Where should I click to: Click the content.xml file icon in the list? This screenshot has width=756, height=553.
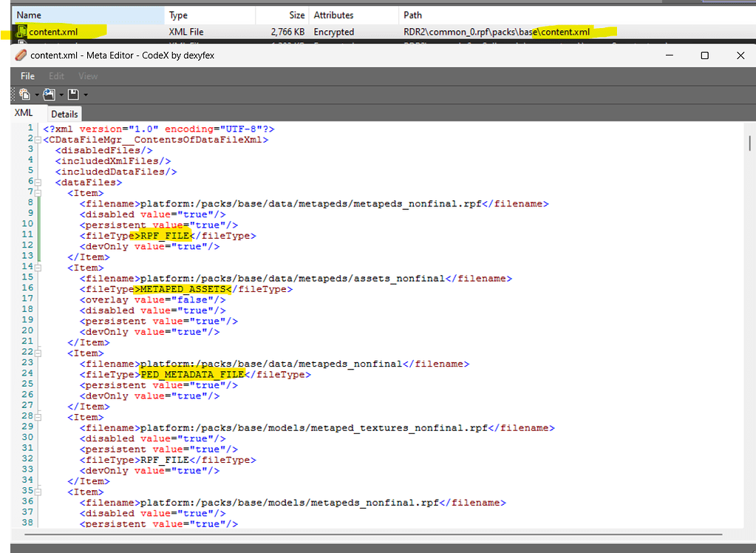21,32
